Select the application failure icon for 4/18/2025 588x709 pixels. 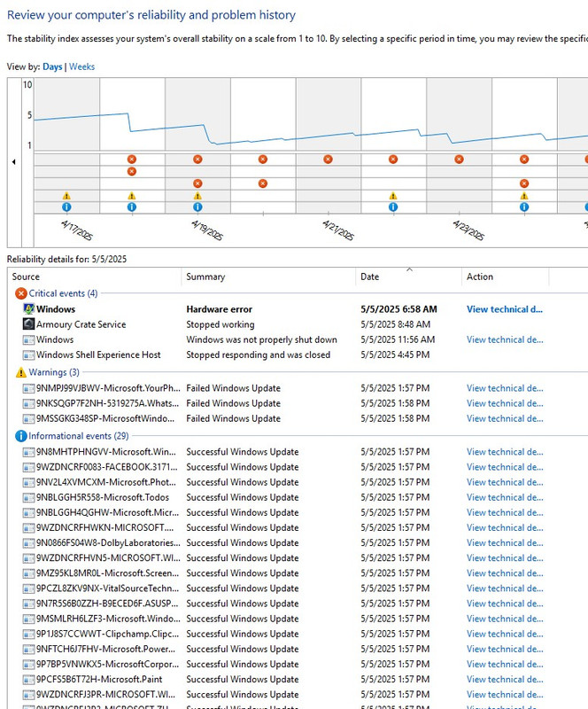pos(132,160)
